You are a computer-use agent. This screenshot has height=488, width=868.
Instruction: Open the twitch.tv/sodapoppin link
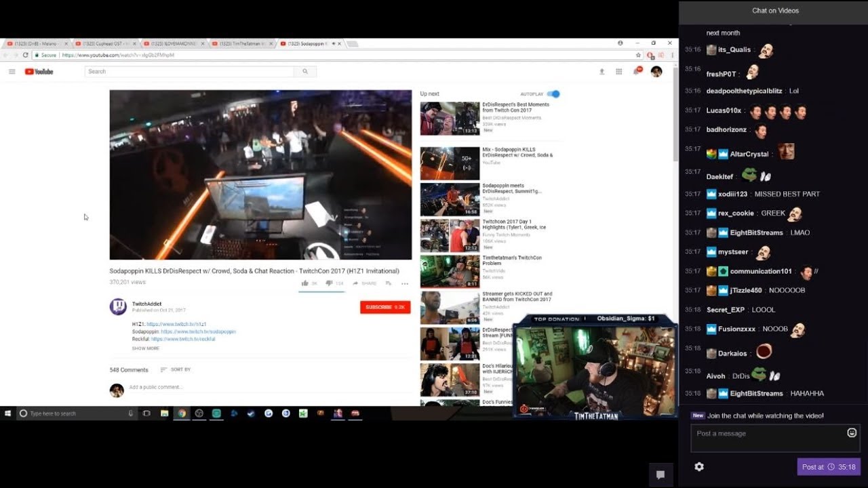tap(198, 331)
